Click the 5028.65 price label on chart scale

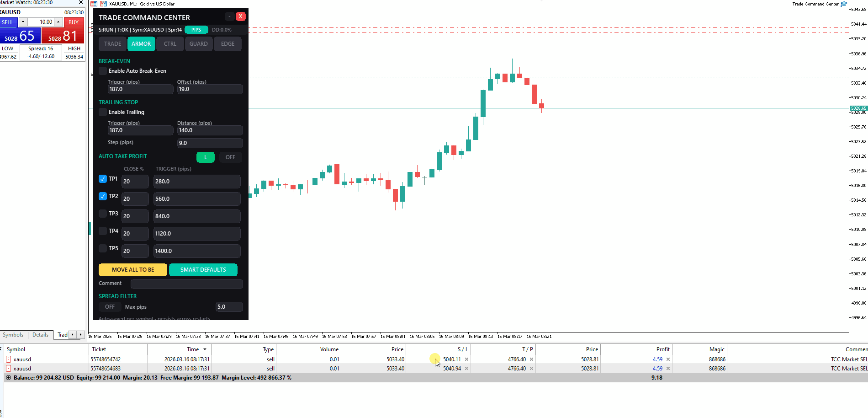point(858,108)
